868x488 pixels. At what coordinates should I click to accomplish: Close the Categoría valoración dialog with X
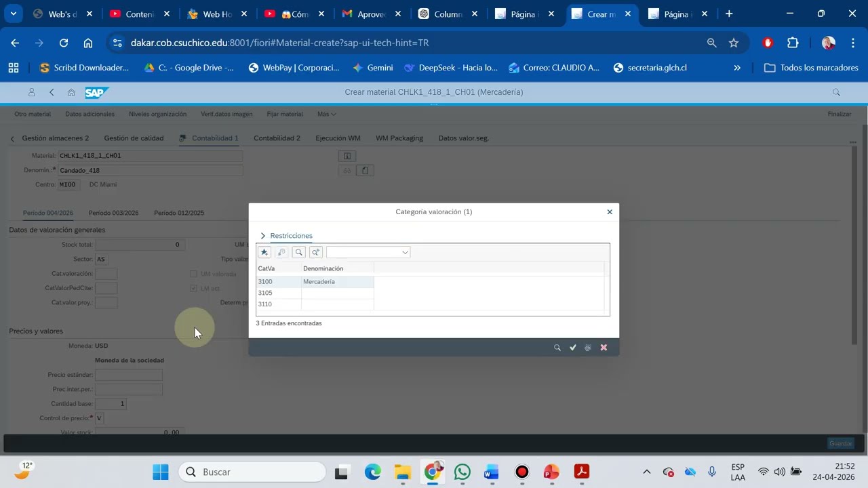click(x=610, y=212)
